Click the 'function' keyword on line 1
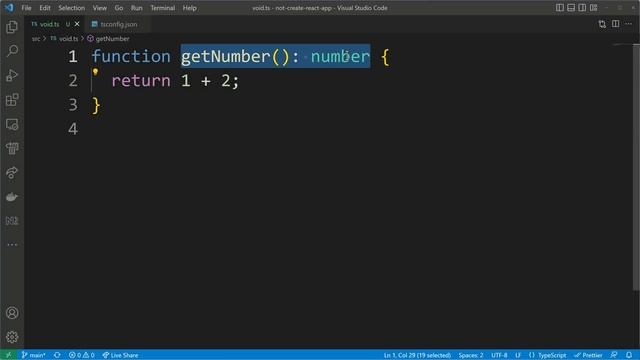 pyautogui.click(x=131, y=56)
